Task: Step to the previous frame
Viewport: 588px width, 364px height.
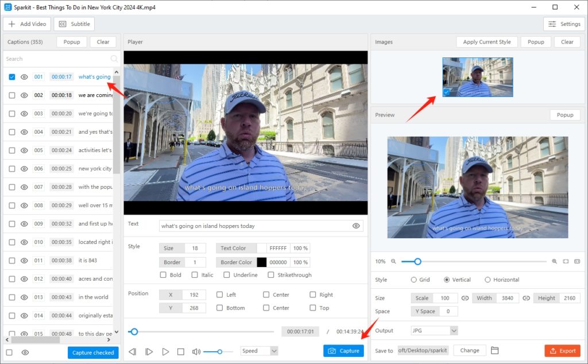Action: click(x=133, y=351)
